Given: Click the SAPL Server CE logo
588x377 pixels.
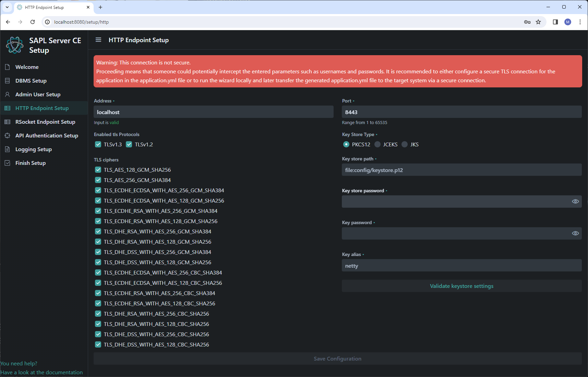Looking at the screenshot, I should click(15, 45).
